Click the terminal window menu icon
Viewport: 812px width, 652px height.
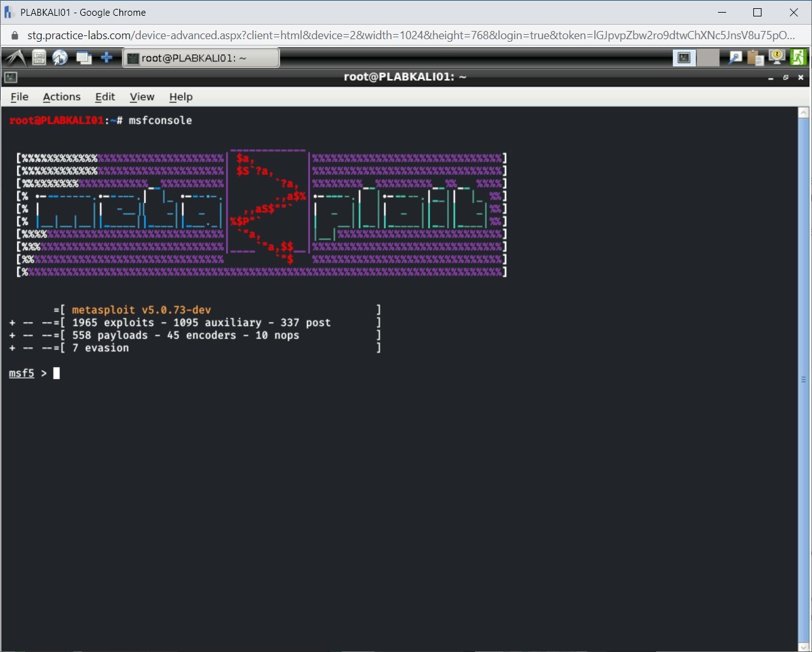point(10,78)
